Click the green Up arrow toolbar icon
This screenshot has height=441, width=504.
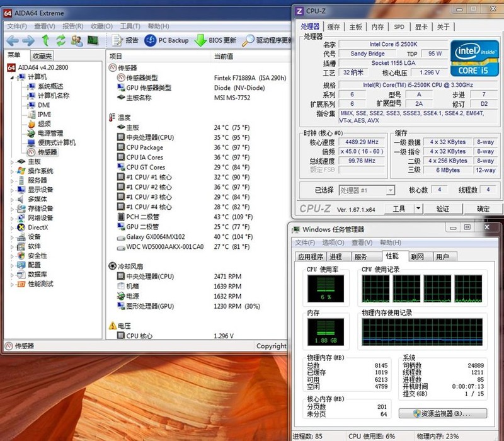click(x=45, y=40)
